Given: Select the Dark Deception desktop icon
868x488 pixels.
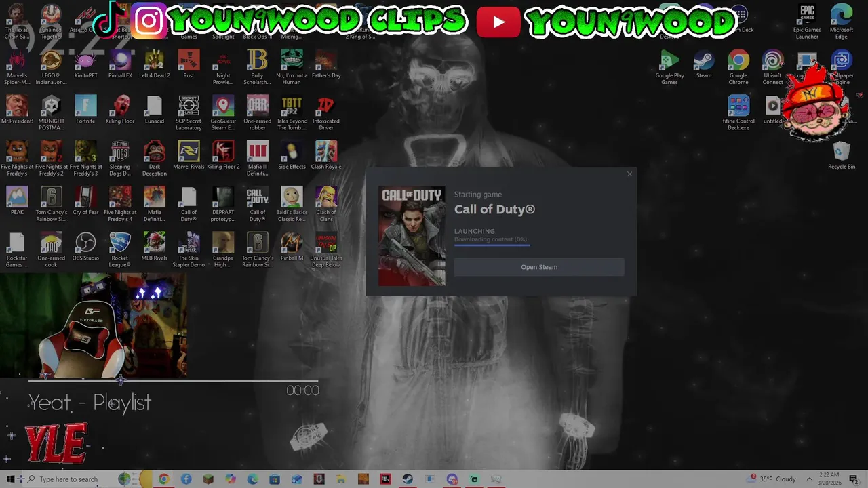Looking at the screenshot, I should [x=154, y=158].
